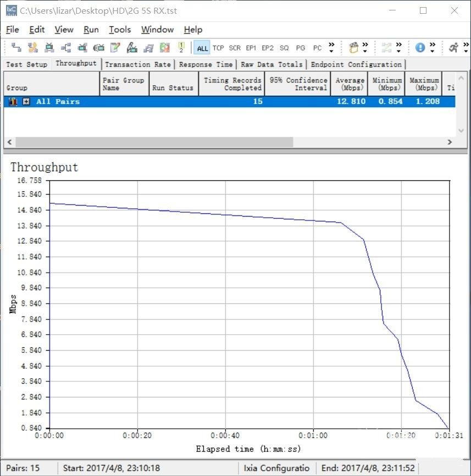Open the Raw Data Totals tab
471x476 pixels.
pos(271,64)
